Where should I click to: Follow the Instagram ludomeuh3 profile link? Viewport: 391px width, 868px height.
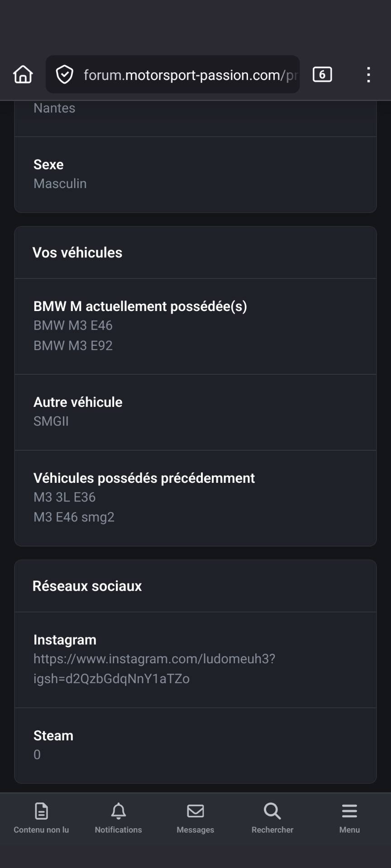click(154, 669)
